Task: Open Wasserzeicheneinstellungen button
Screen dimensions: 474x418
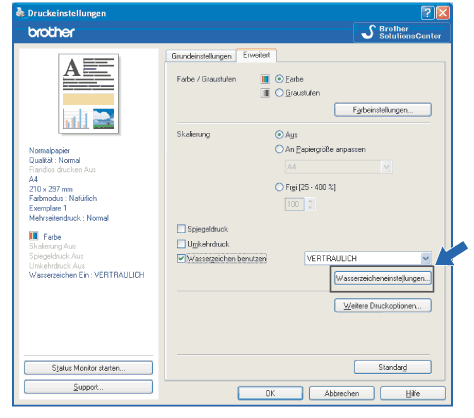Action: pos(383,278)
